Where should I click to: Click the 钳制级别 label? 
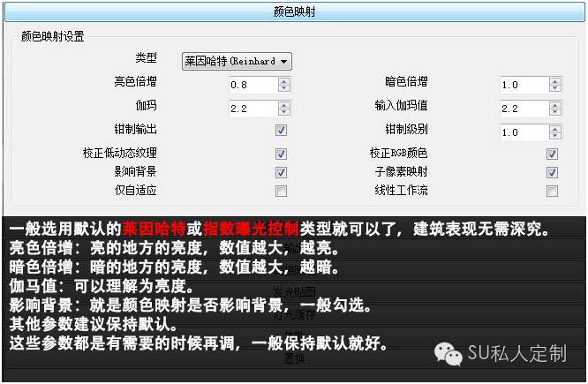[x=406, y=129]
